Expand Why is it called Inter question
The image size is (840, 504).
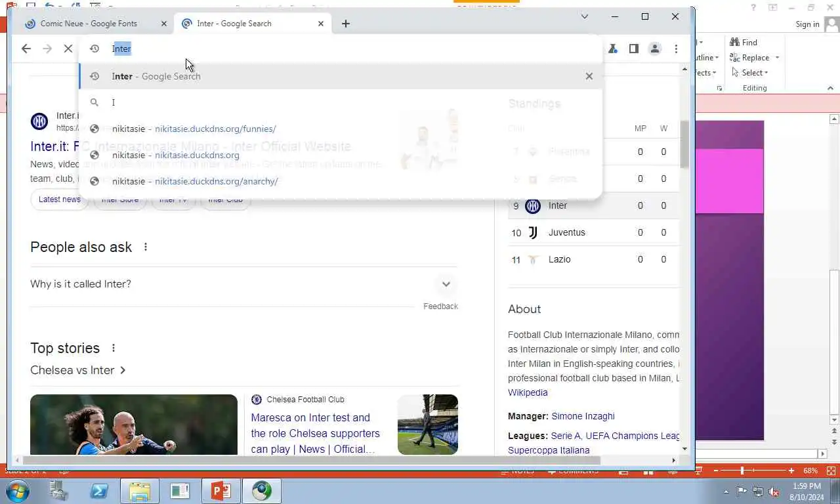click(x=243, y=284)
